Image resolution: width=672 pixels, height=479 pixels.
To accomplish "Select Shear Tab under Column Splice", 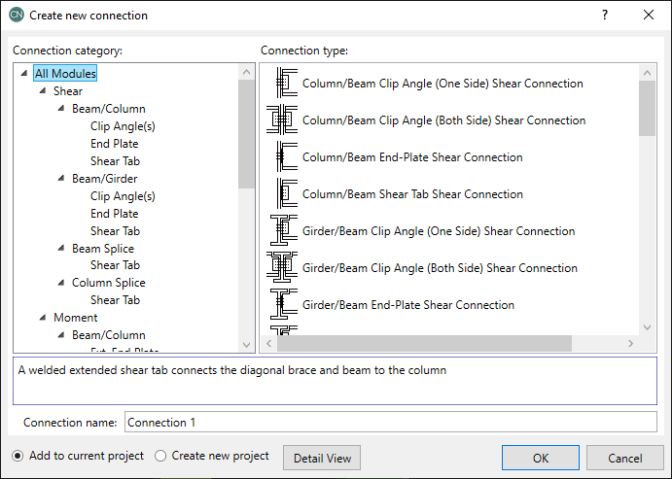I will click(x=114, y=300).
